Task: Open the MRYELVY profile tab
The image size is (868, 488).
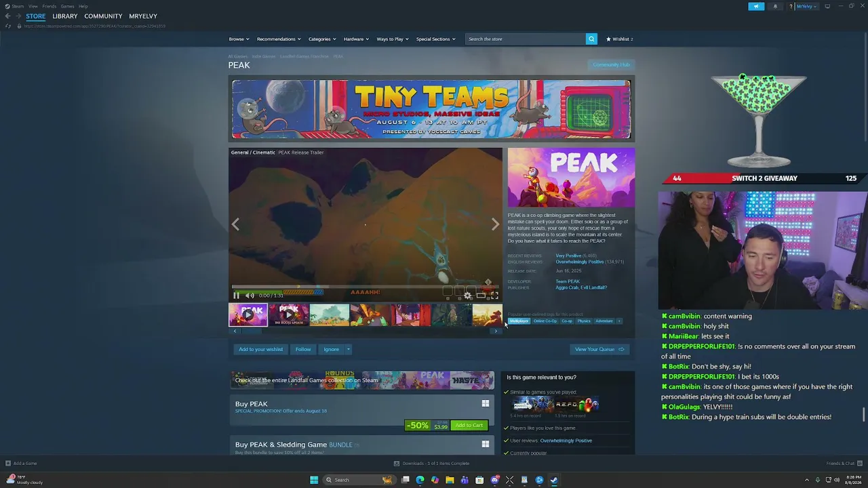Action: coord(143,16)
